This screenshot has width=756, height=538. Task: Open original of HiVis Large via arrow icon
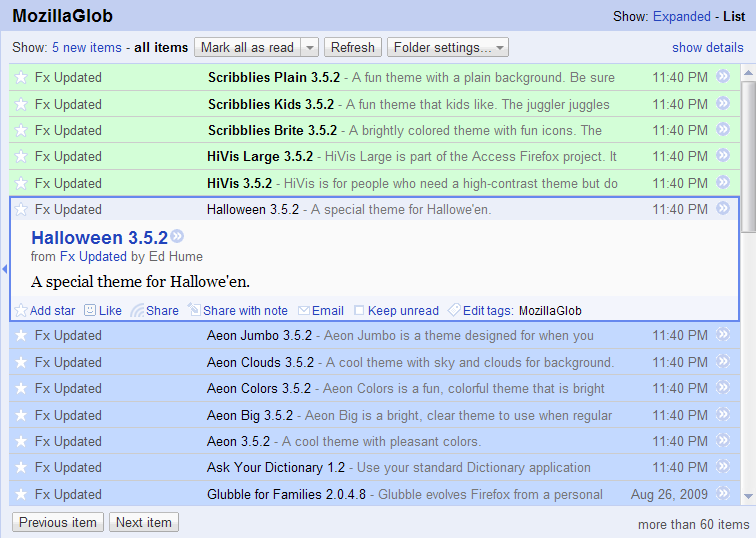coord(723,155)
